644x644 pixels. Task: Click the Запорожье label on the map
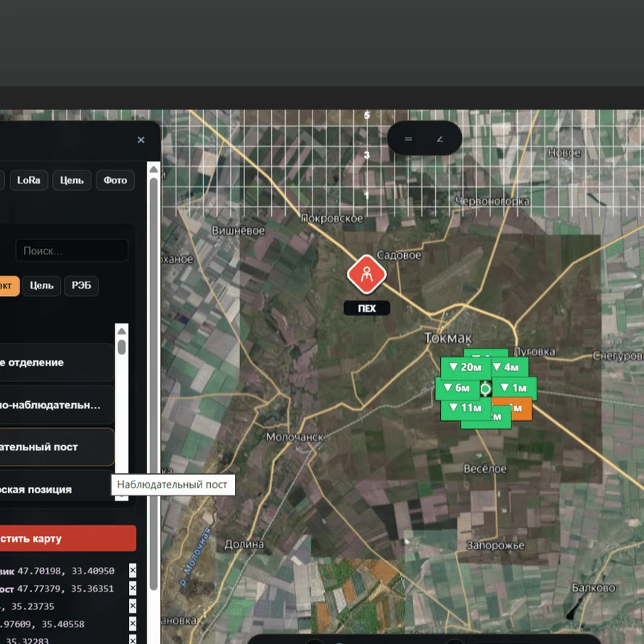(x=495, y=545)
